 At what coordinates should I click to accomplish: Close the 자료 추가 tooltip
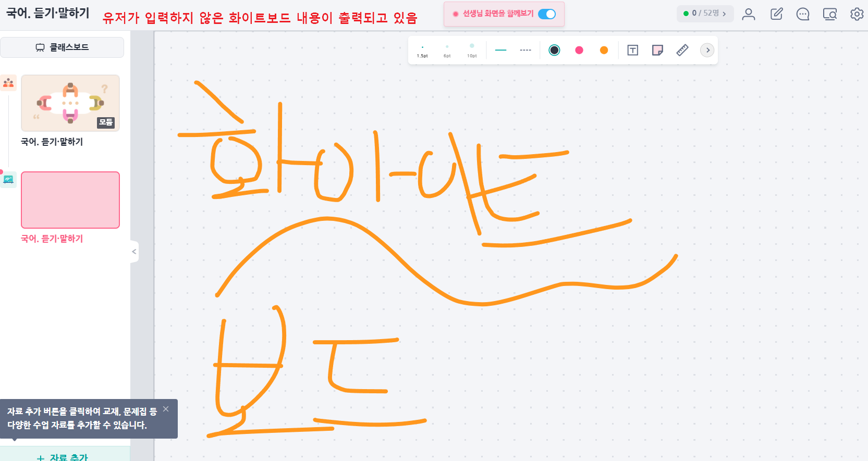(x=166, y=409)
